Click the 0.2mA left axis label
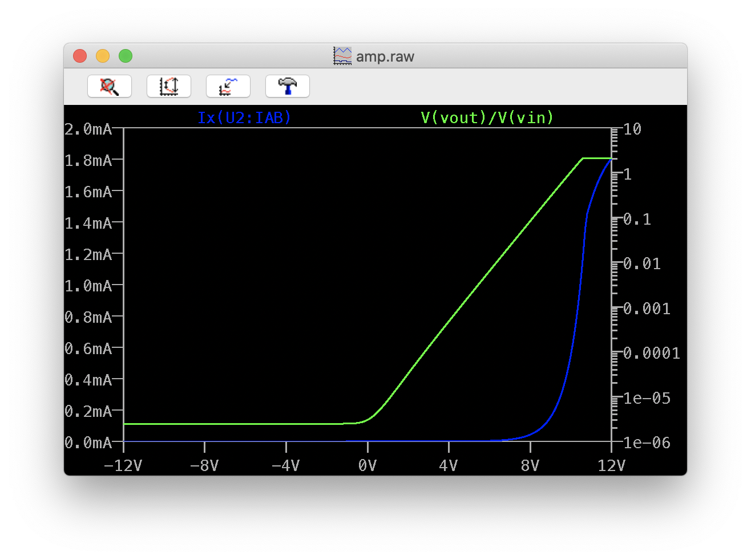This screenshot has width=751, height=560. tap(88, 411)
